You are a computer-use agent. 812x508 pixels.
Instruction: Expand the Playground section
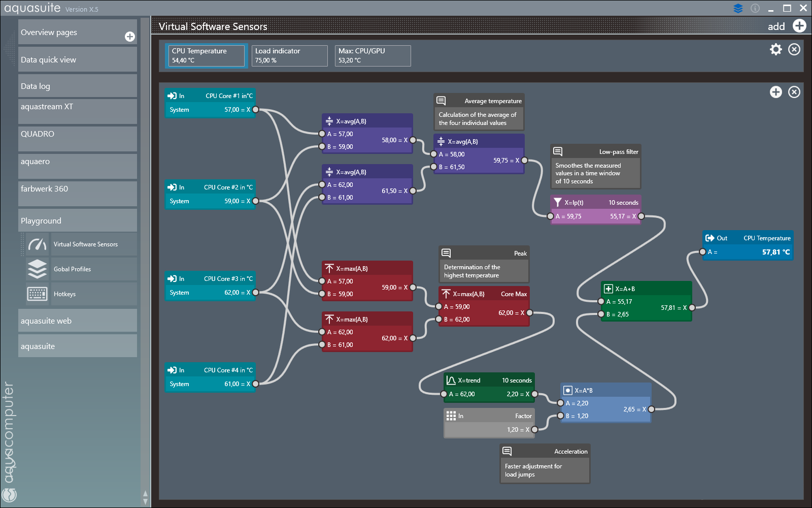[77, 221]
